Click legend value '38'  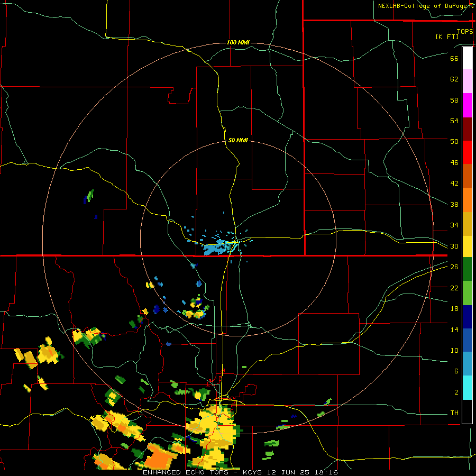(x=454, y=204)
